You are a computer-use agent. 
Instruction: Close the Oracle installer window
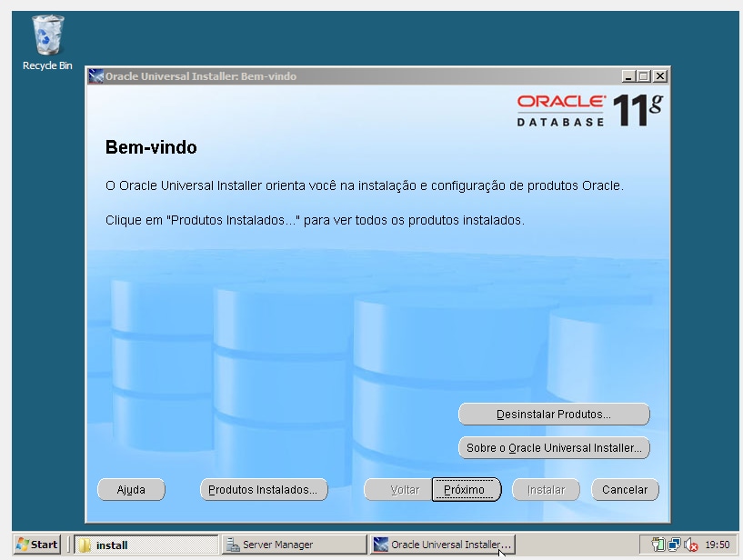[x=660, y=76]
